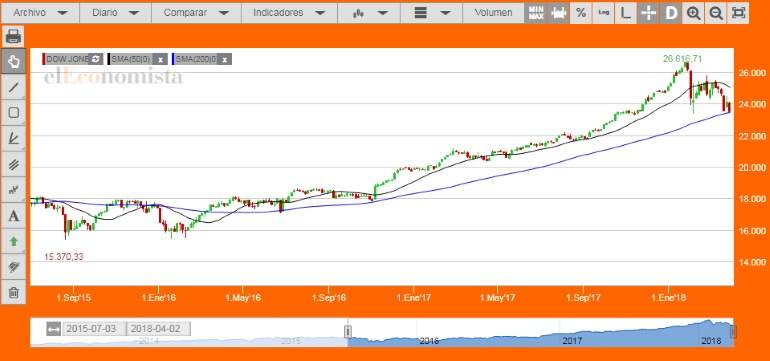Image resolution: width=770 pixels, height=361 pixels.
Task: Choose the text annotation tool
Action: [14, 216]
